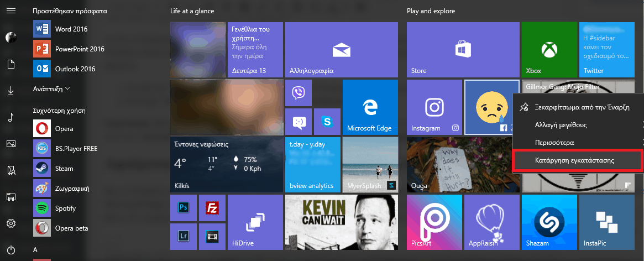Viewport: 644px width, 261px height.
Task: Launch the Photoshop small tile
Action: (x=183, y=208)
